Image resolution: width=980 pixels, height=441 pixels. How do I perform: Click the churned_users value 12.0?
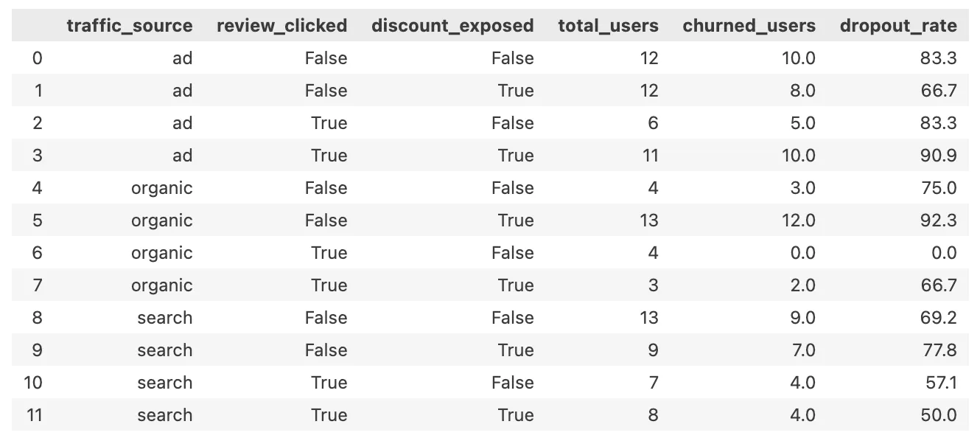pos(798,220)
